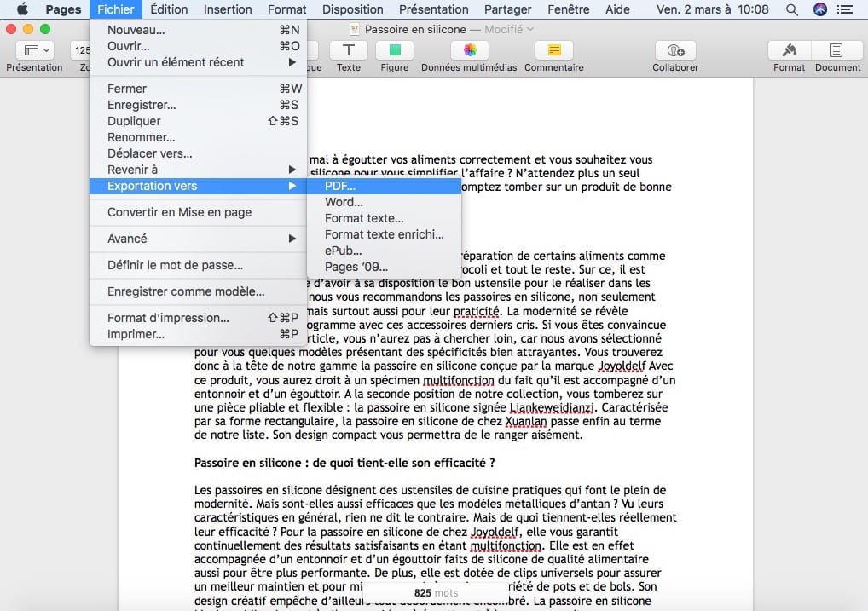Select Fermer in the Fichier menu

point(198,89)
